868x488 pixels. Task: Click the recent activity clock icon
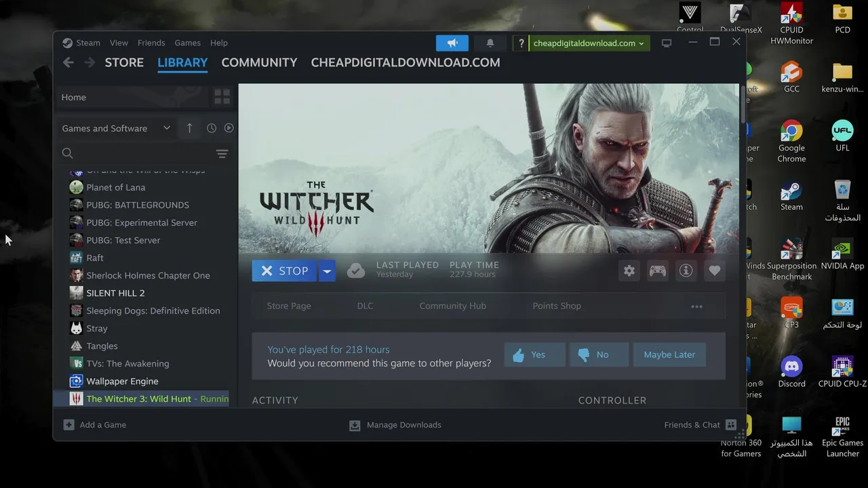[x=212, y=128]
